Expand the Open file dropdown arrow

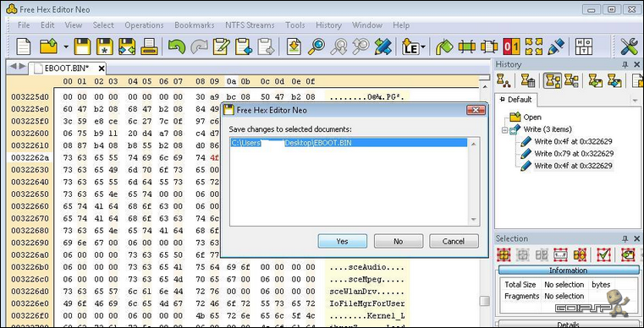[66, 46]
